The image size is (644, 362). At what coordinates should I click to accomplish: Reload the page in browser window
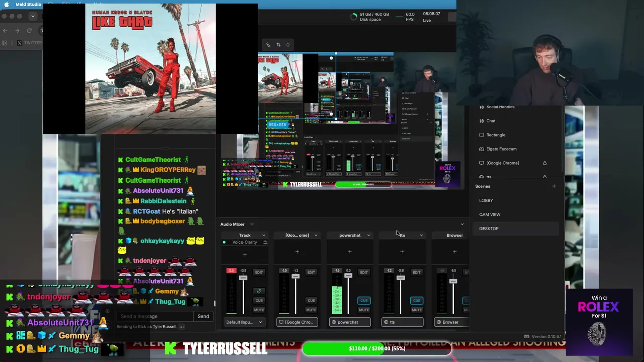pos(29,31)
